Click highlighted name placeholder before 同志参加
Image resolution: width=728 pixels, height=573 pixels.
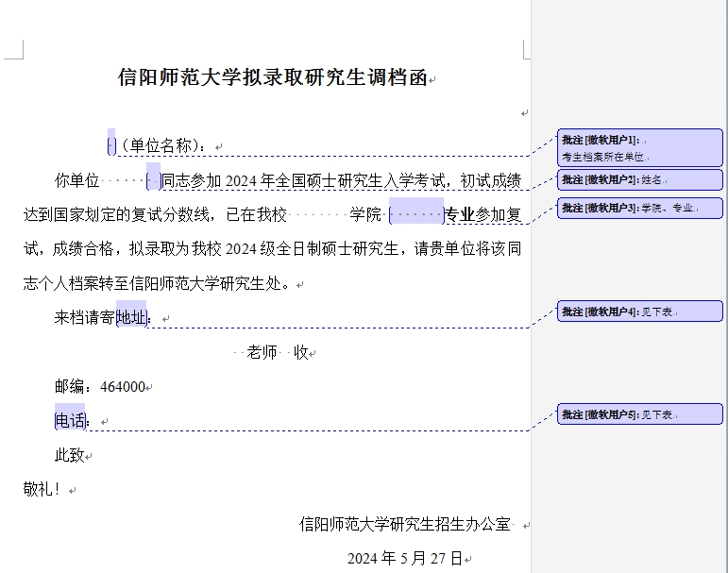[x=153, y=177]
